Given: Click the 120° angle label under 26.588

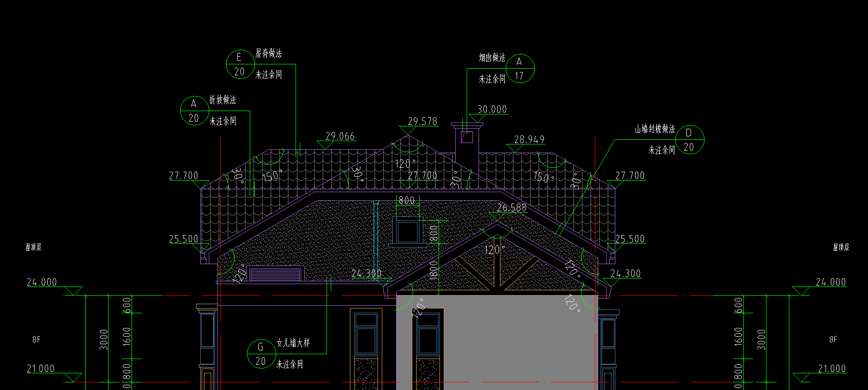Looking at the screenshot, I should tap(494, 250).
